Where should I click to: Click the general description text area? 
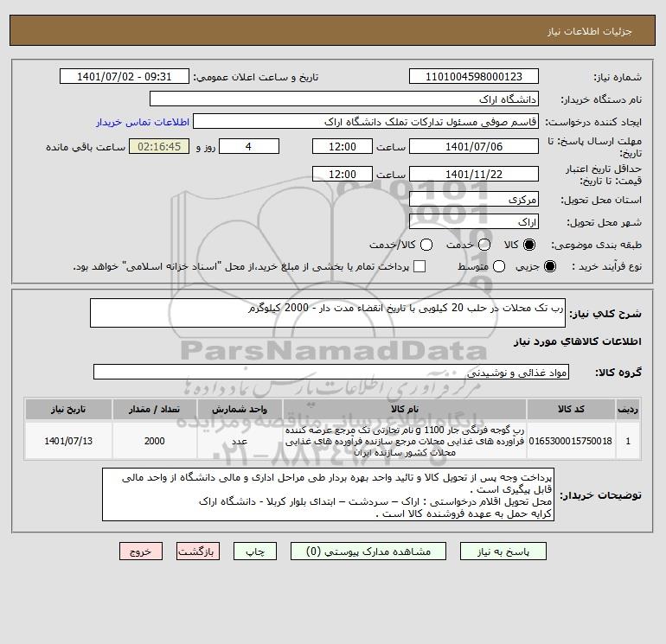click(x=328, y=313)
